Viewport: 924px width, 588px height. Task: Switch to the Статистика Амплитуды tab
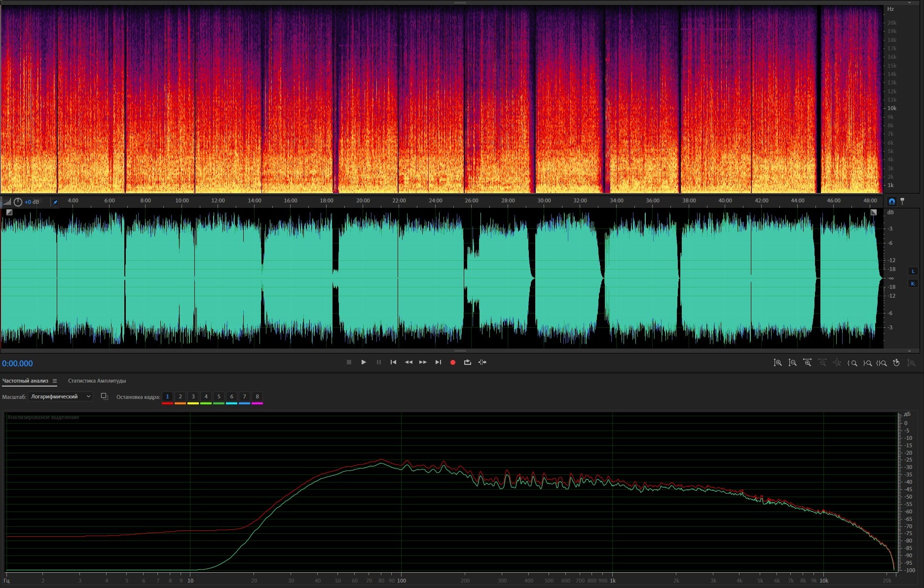(x=97, y=381)
